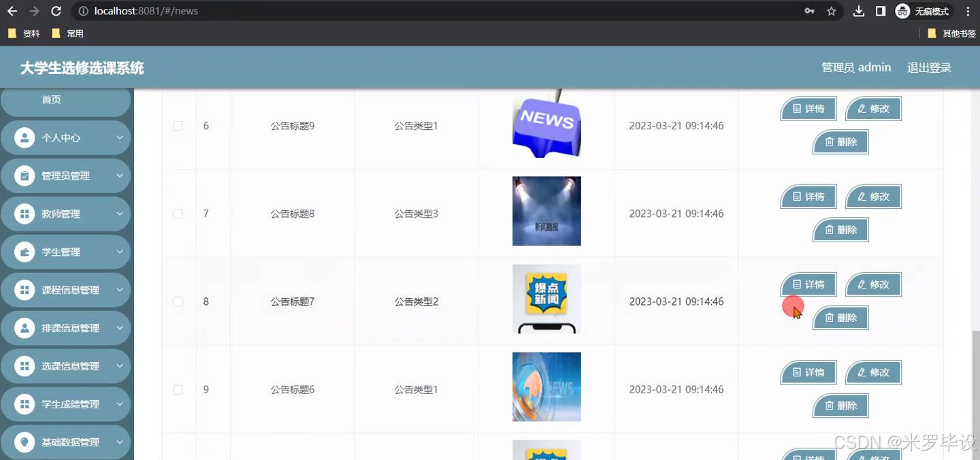Click the 排课信息管理 person icon
Viewport: 980px width, 460px height.
point(24,328)
